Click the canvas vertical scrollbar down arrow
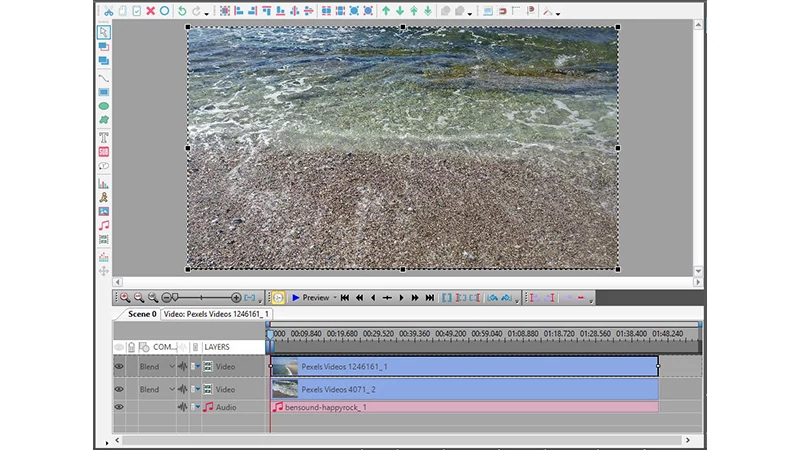Viewport: 800px width, 450px height. coord(698,270)
